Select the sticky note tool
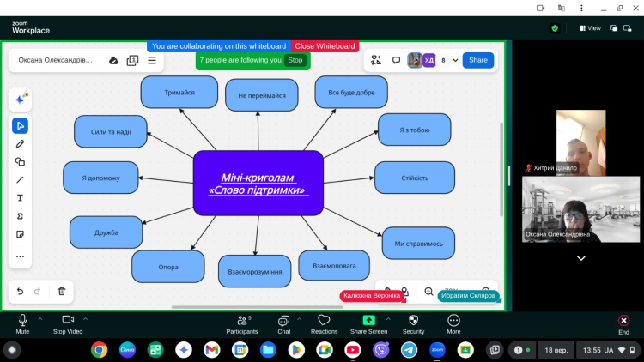644x362 pixels. [x=21, y=234]
